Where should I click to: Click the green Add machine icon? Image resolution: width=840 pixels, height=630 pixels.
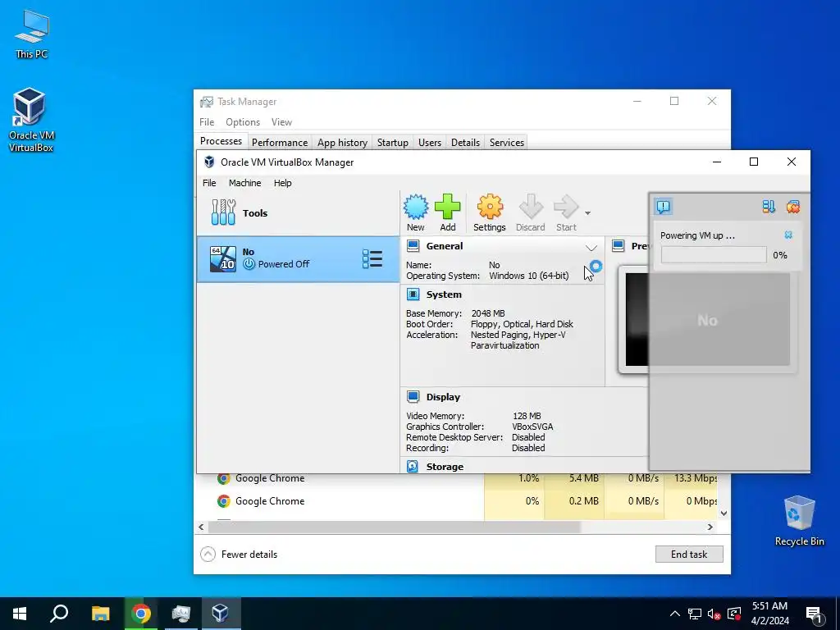click(447, 207)
